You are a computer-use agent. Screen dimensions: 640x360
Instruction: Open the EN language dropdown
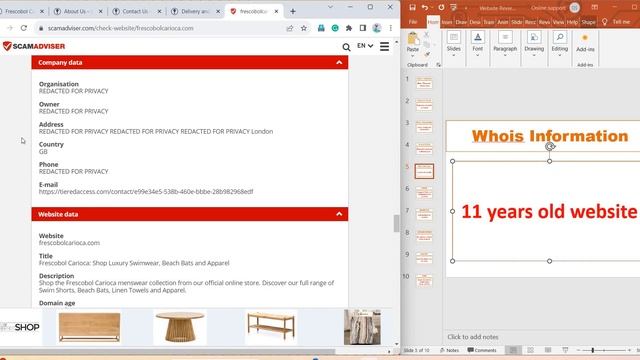(x=365, y=46)
